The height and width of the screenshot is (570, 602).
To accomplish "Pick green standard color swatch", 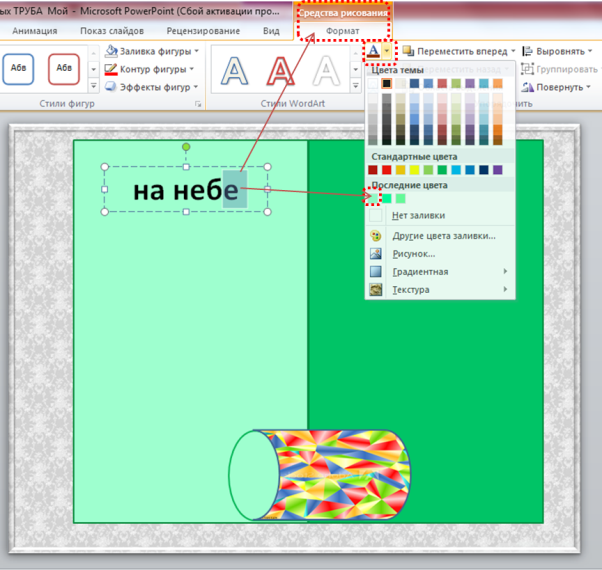I will point(442,170).
